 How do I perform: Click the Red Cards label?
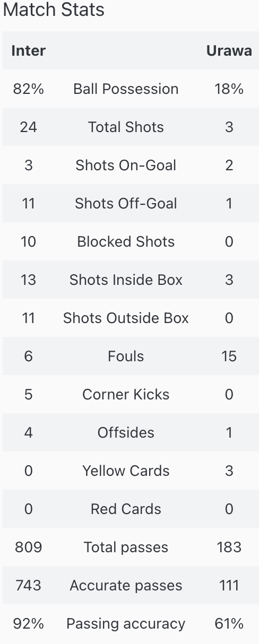tap(126, 509)
